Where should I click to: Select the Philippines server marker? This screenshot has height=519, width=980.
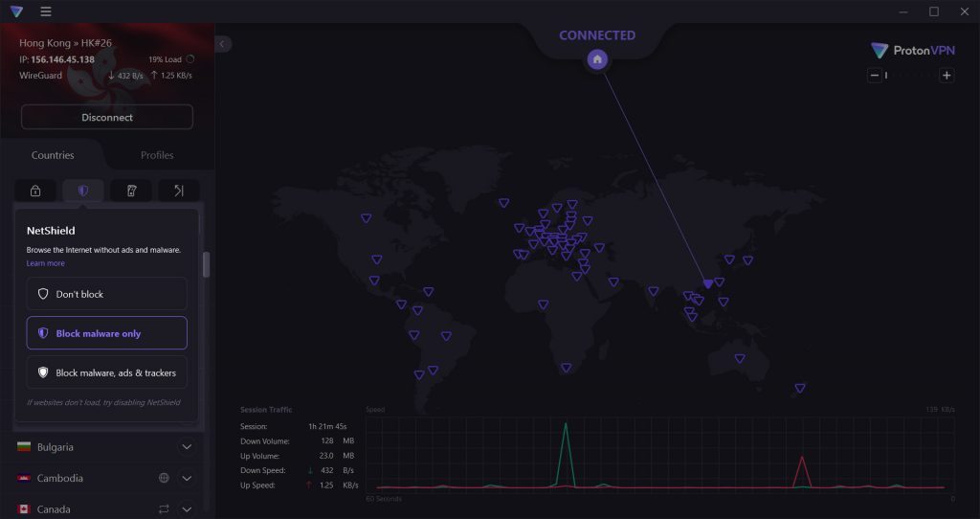(724, 302)
